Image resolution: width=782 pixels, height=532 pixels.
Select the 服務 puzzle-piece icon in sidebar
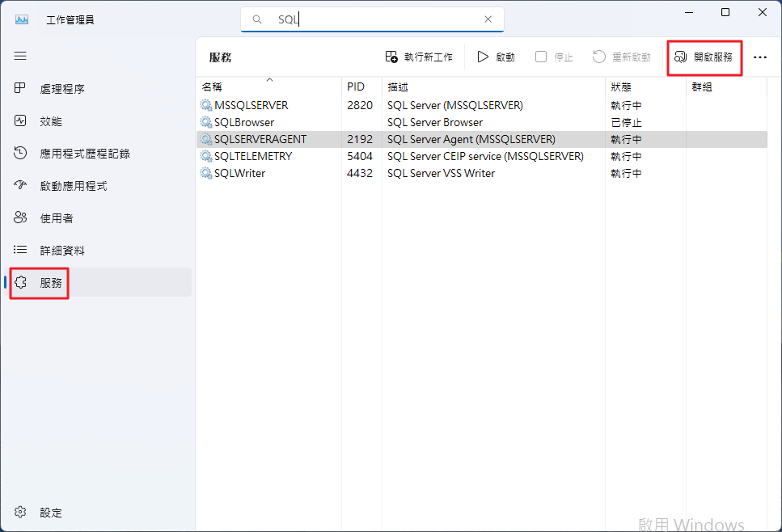point(20,282)
